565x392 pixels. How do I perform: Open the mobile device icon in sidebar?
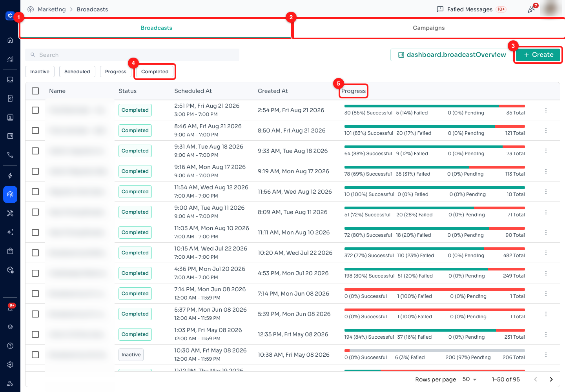point(10,98)
